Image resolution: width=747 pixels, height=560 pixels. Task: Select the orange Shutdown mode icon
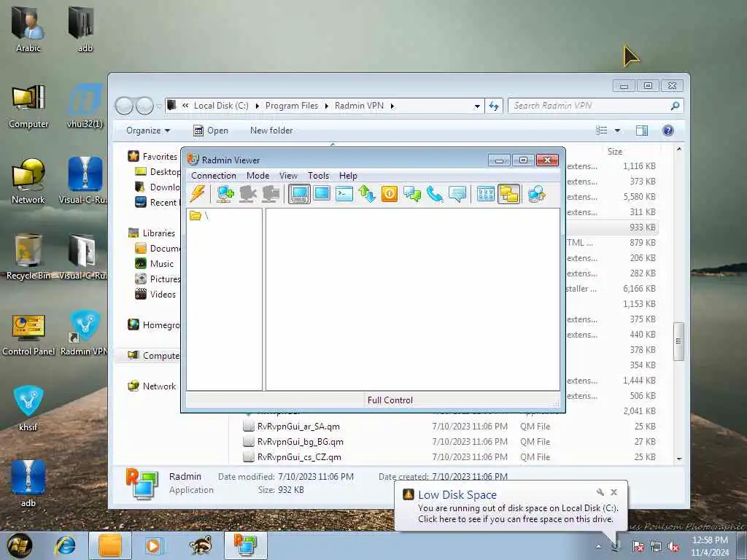390,194
